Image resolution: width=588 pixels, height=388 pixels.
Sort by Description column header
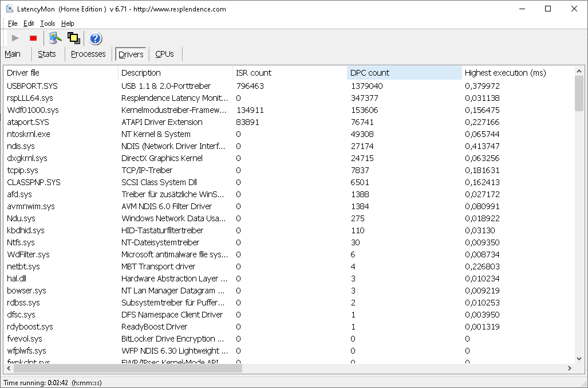click(176, 73)
